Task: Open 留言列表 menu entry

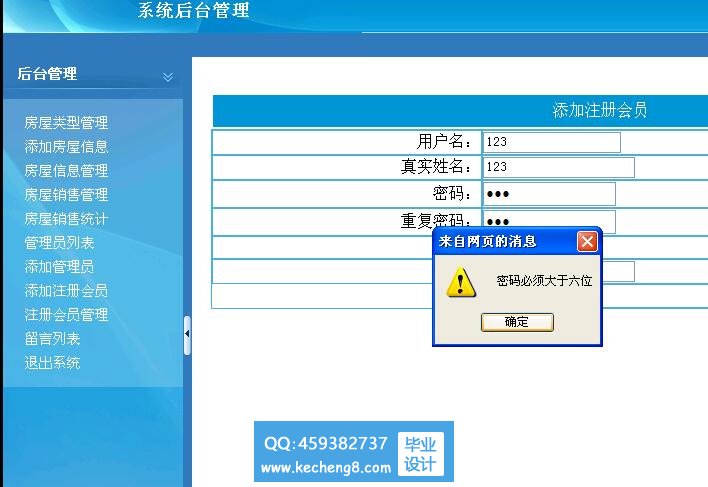Action: pos(52,339)
